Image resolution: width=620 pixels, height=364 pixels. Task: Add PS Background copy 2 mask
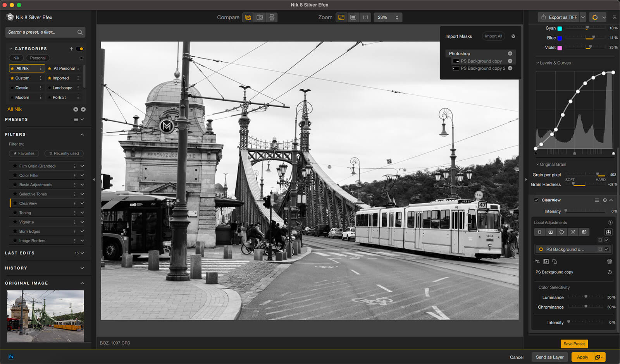tap(510, 68)
